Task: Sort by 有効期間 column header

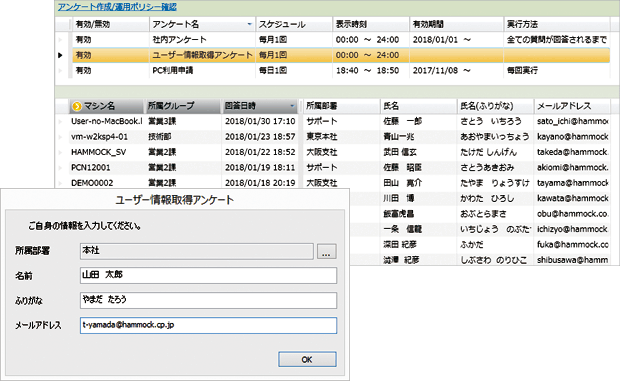Action: tap(457, 24)
